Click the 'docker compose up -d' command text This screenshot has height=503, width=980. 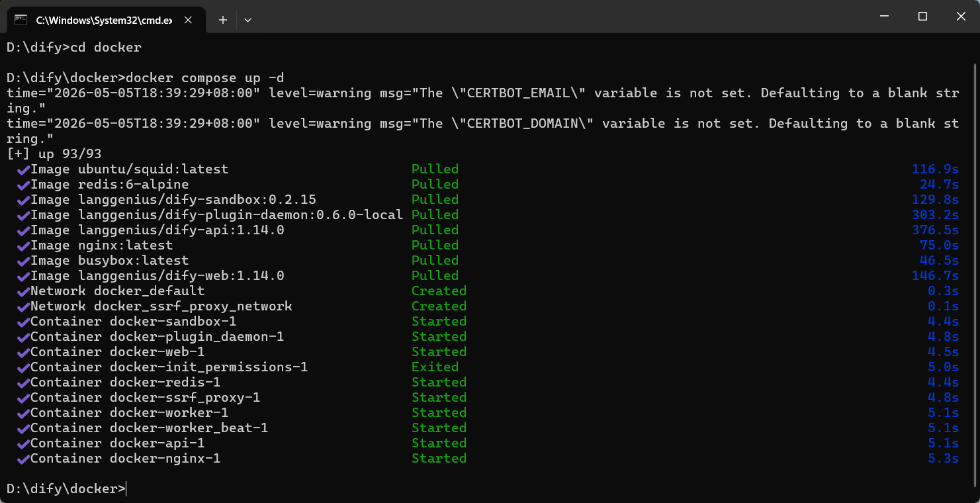(205, 78)
